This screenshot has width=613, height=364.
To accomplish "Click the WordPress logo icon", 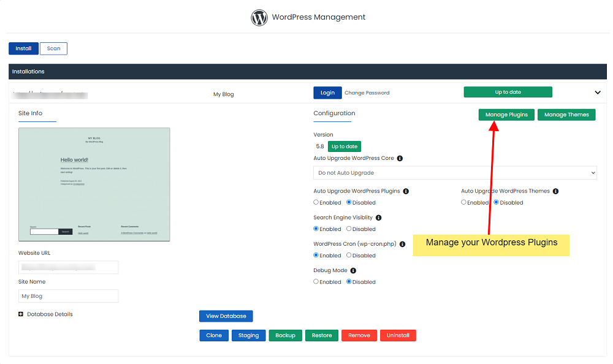I will point(259,17).
